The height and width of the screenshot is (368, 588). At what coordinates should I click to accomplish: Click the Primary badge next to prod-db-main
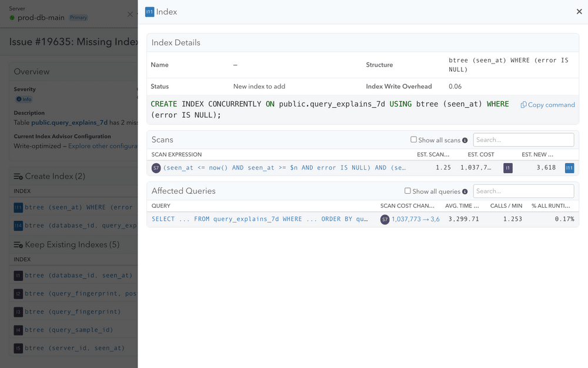click(x=78, y=18)
